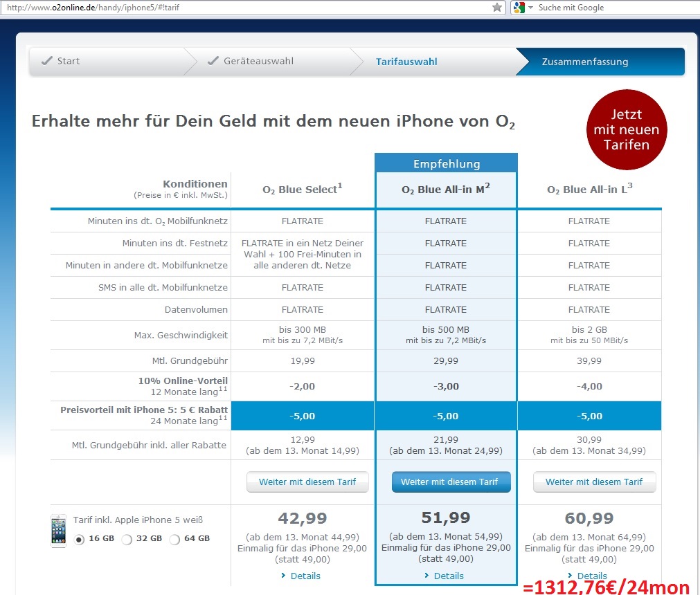Click the Empfehlung banner label
The height and width of the screenshot is (595, 700).
pos(447,164)
